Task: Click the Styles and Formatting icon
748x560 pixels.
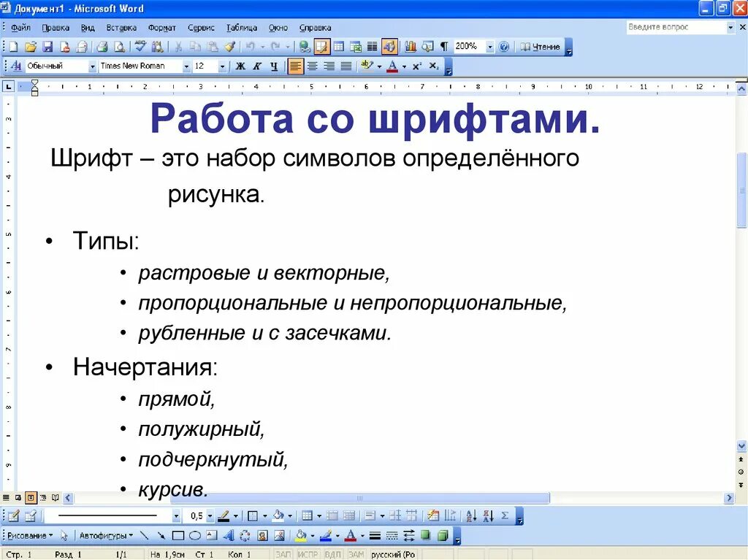Action: click(x=16, y=66)
